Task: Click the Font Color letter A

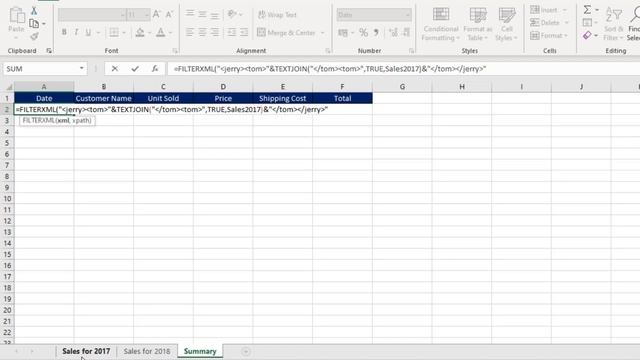Action: click(x=161, y=32)
